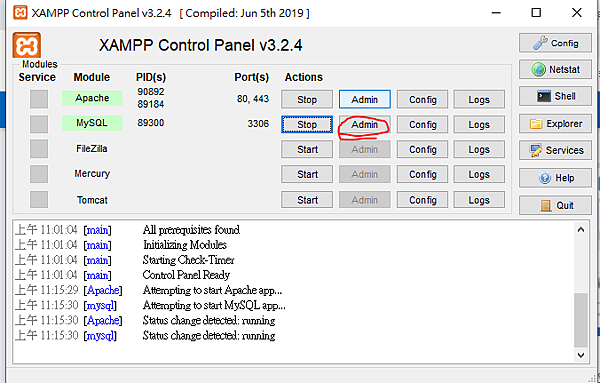Image resolution: width=600 pixels, height=383 pixels.
Task: Open Apache Admin page
Action: (x=365, y=99)
